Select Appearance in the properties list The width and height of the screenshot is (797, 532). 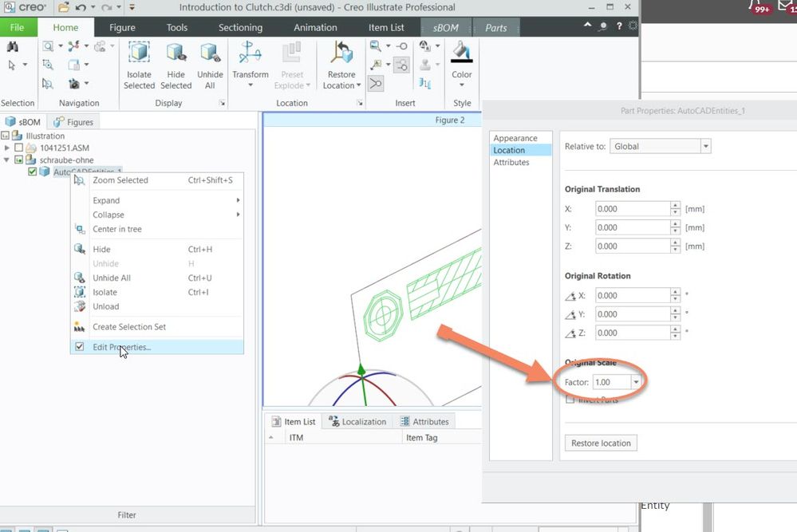[x=515, y=138]
